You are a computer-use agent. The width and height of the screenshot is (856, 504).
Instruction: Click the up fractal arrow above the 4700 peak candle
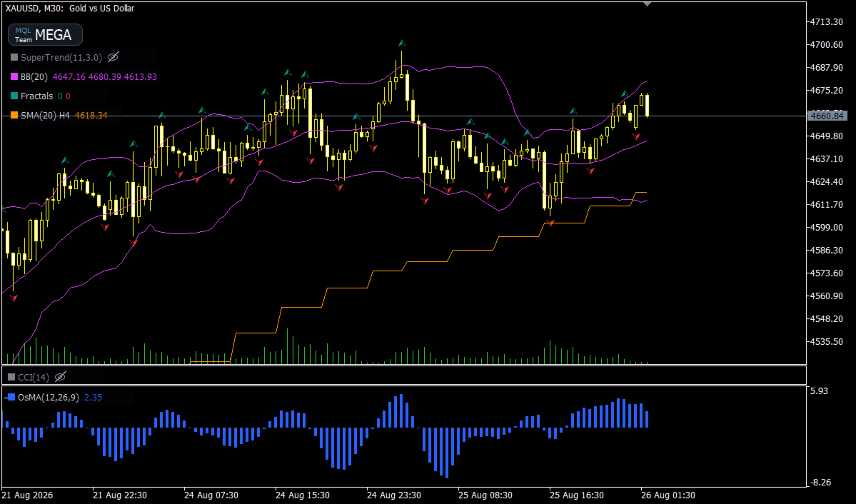(402, 43)
